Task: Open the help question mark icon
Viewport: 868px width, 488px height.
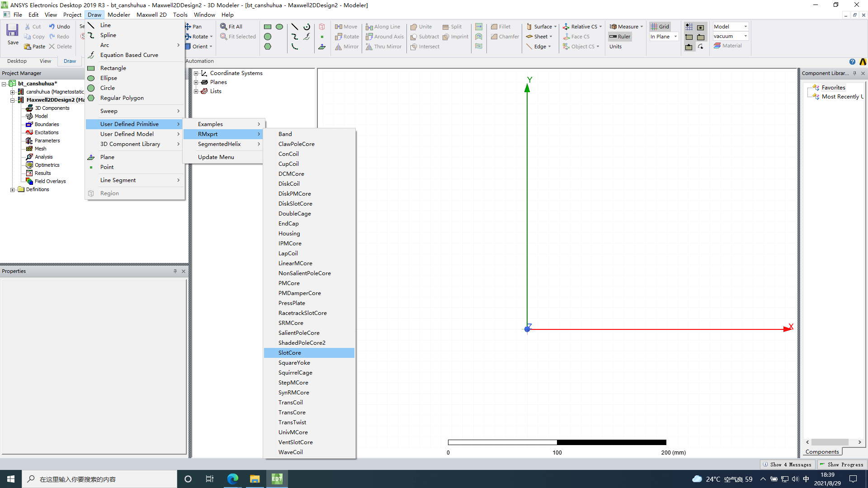Action: 852,62
